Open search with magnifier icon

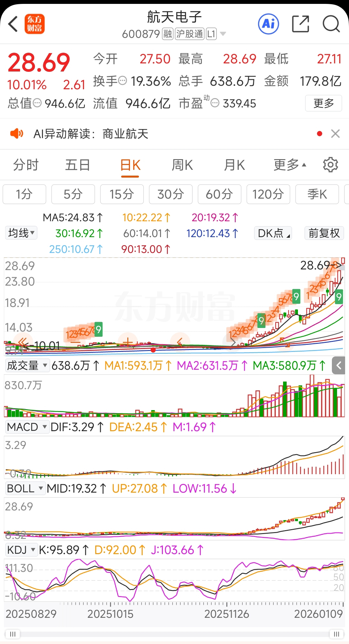click(x=331, y=24)
